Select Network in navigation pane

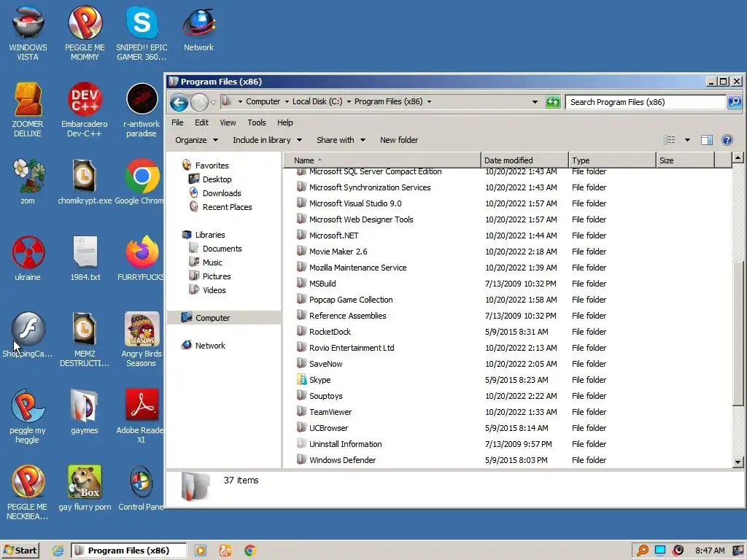tap(210, 346)
